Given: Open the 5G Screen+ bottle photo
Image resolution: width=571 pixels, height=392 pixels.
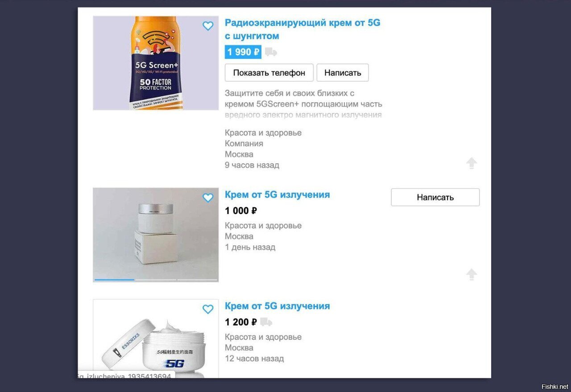Looking at the screenshot, I should pos(156,63).
